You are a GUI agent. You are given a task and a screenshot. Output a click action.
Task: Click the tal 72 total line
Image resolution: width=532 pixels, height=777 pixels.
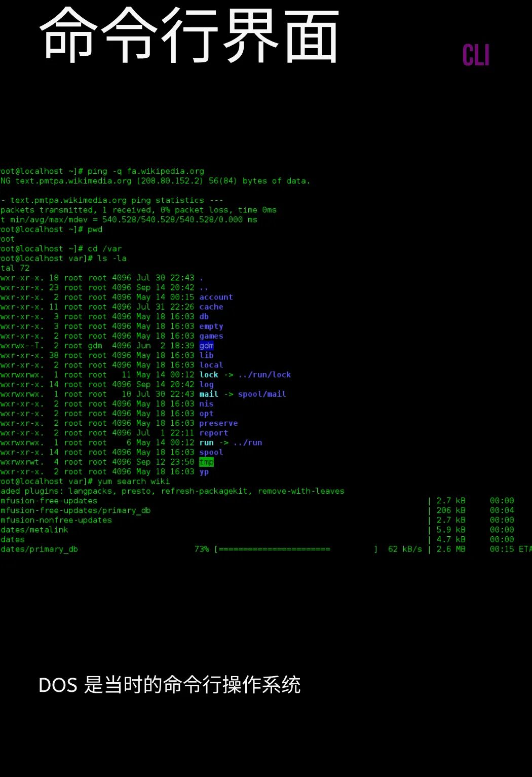(15, 268)
